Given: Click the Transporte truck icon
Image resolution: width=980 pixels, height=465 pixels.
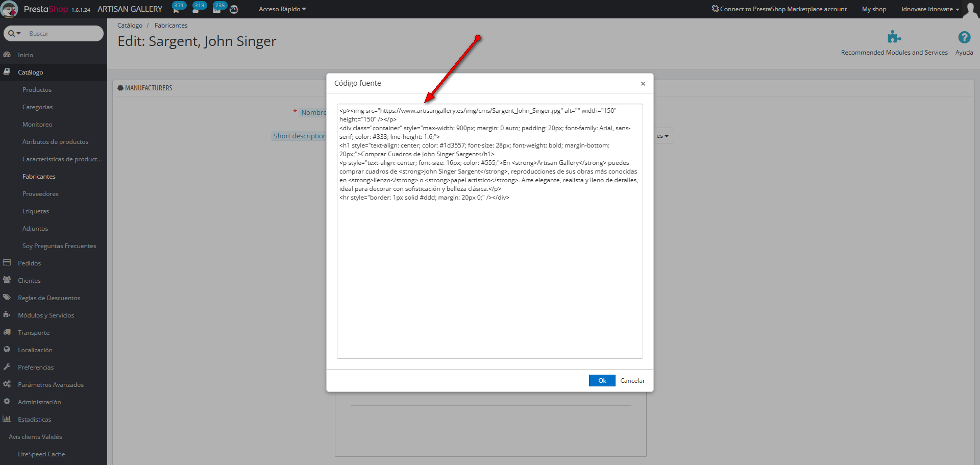Looking at the screenshot, I should (x=7, y=332).
